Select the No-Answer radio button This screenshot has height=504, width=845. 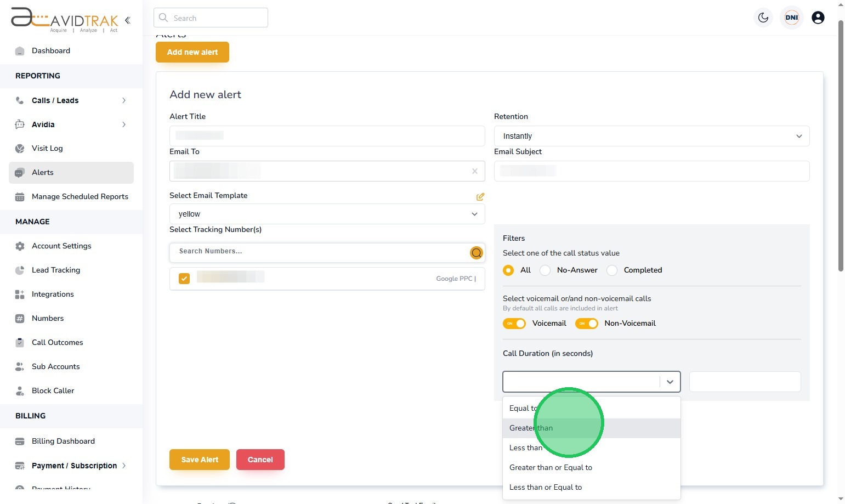point(545,270)
